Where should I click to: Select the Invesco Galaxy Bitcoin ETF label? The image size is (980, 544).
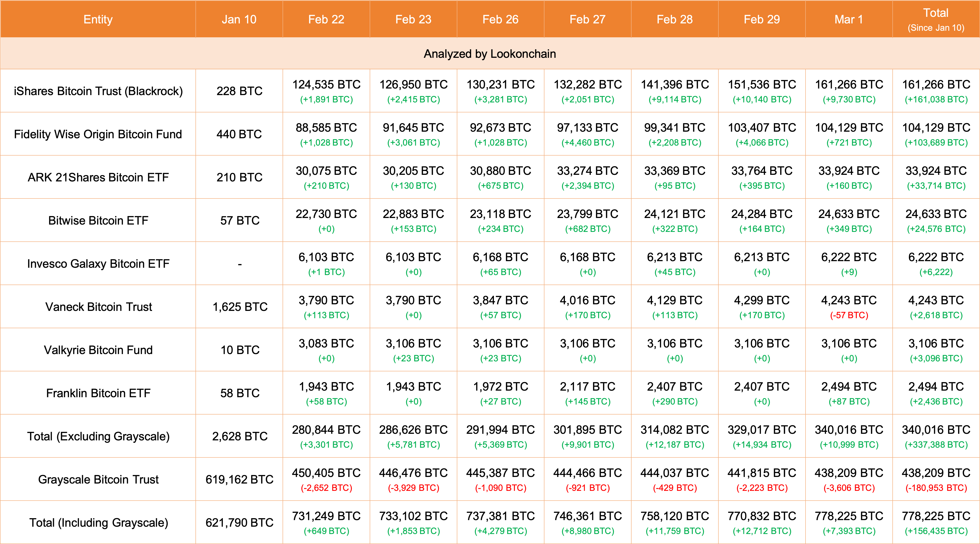click(x=98, y=263)
